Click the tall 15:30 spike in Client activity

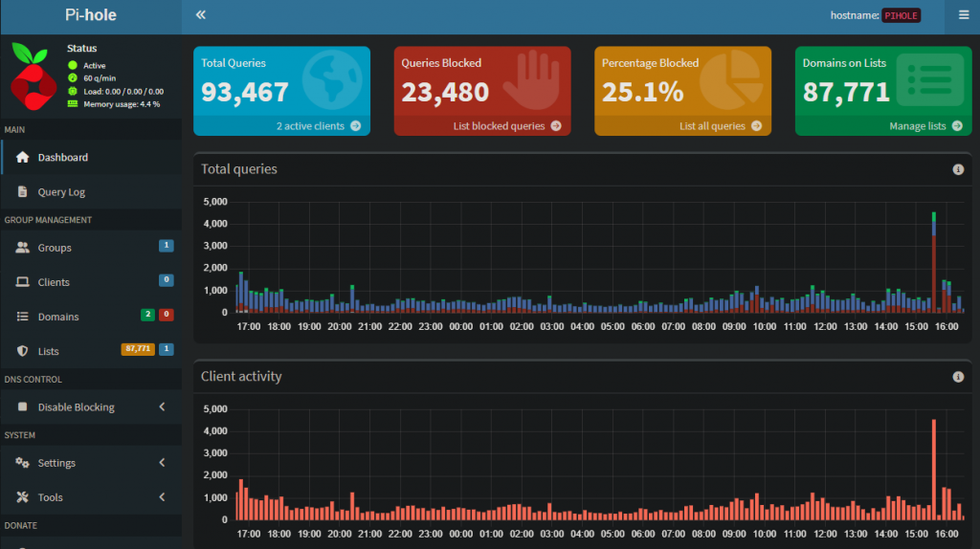tap(933, 469)
